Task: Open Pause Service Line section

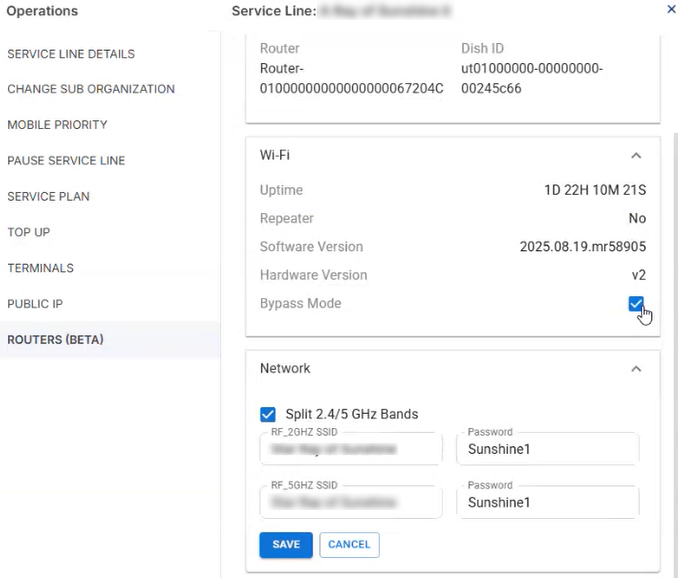Action: pos(66,161)
